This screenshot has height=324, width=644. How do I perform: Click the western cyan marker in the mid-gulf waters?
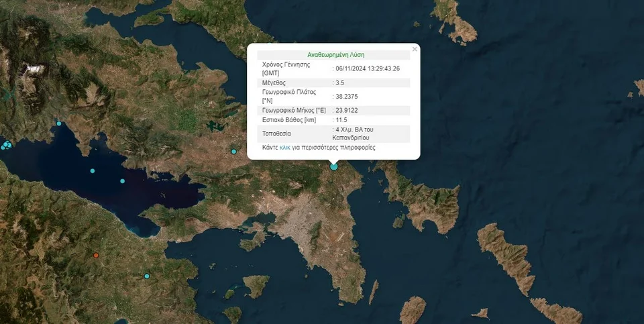[93, 171]
